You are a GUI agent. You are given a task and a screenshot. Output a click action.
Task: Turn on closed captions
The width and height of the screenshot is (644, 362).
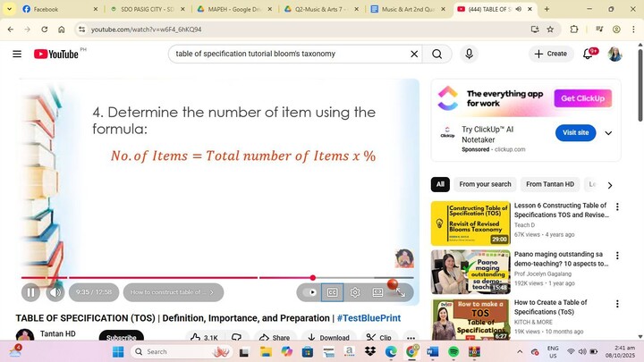[x=332, y=292]
